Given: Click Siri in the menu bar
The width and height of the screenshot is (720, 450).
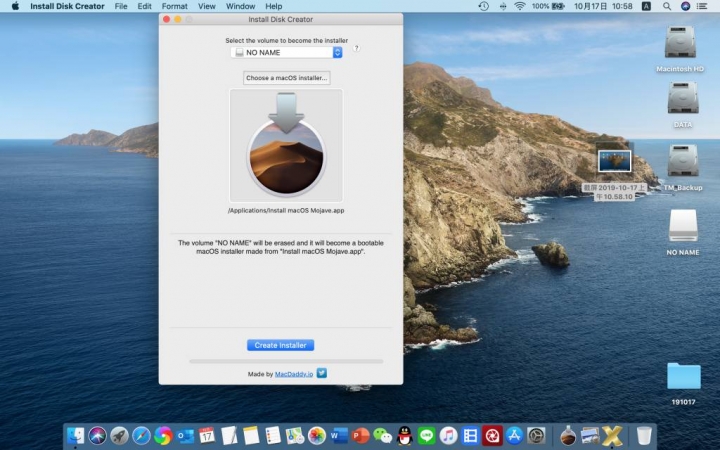Looking at the screenshot, I should (x=685, y=6).
